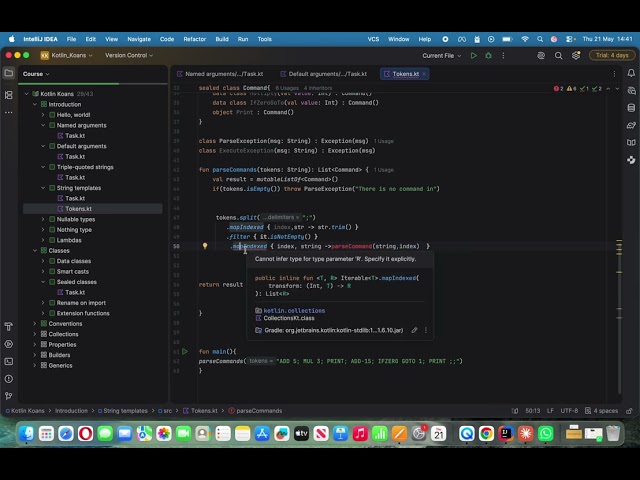Open Spotlight search in macOS menu bar
640x480 pixels.
(540, 39)
